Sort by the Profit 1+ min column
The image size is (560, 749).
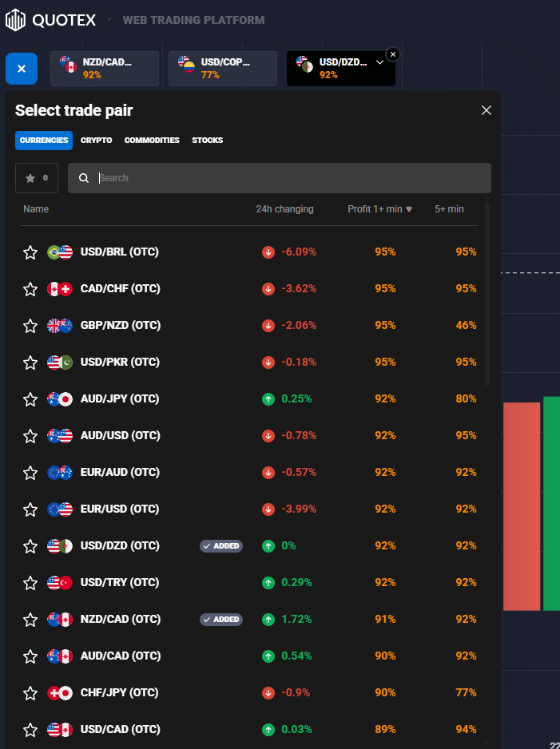coord(379,209)
